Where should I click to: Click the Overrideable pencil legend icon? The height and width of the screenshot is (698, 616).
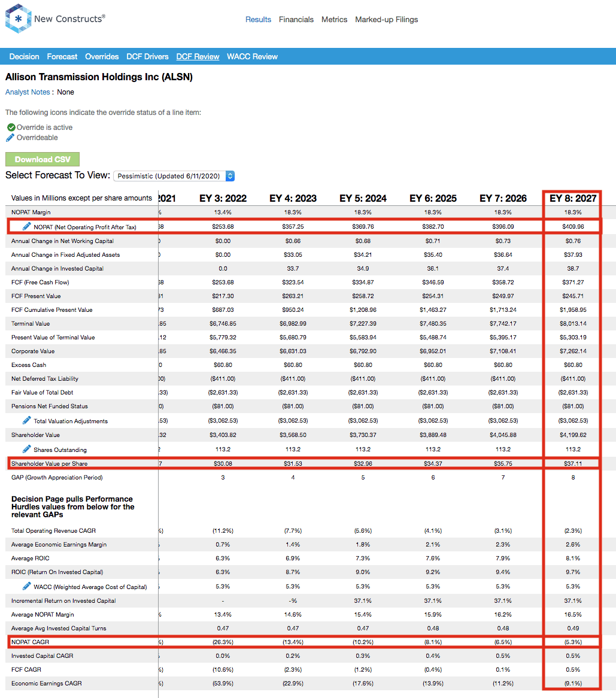[10, 138]
